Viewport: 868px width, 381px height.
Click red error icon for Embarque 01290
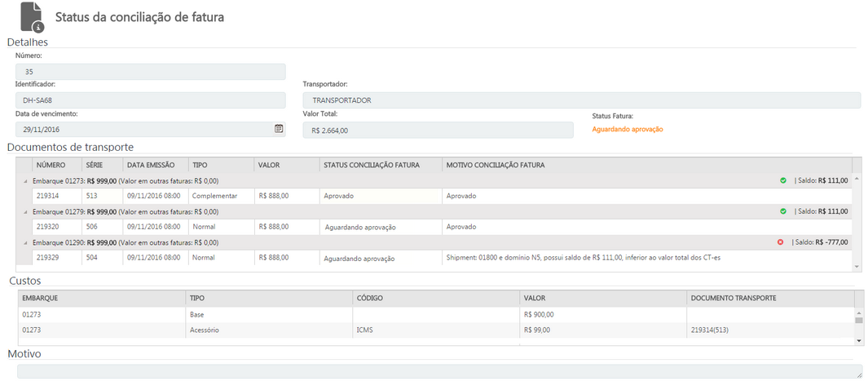781,242
